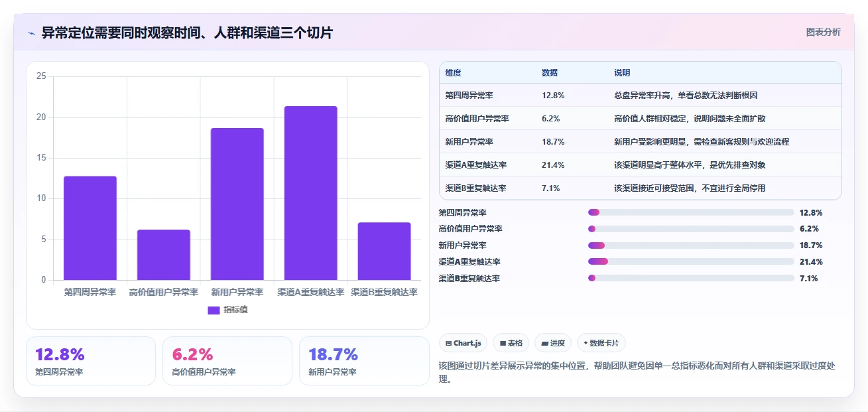Click the tallest bar, 渠道A重复触达率
868x412 pixels.
coord(310,193)
